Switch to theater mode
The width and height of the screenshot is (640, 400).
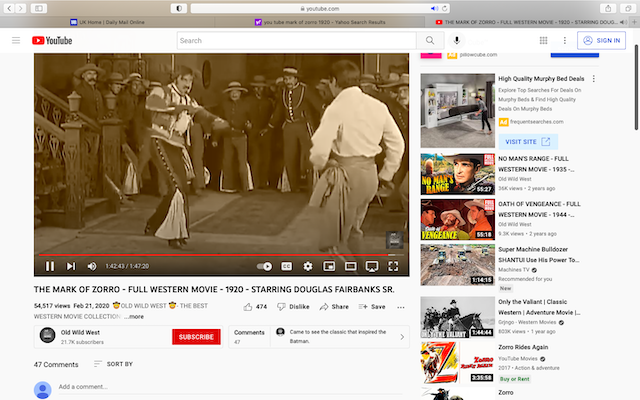tap(350, 267)
